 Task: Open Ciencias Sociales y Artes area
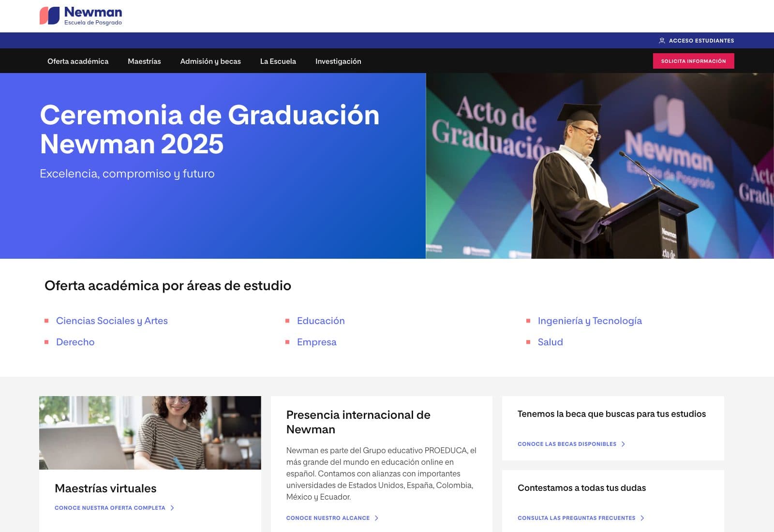click(112, 321)
